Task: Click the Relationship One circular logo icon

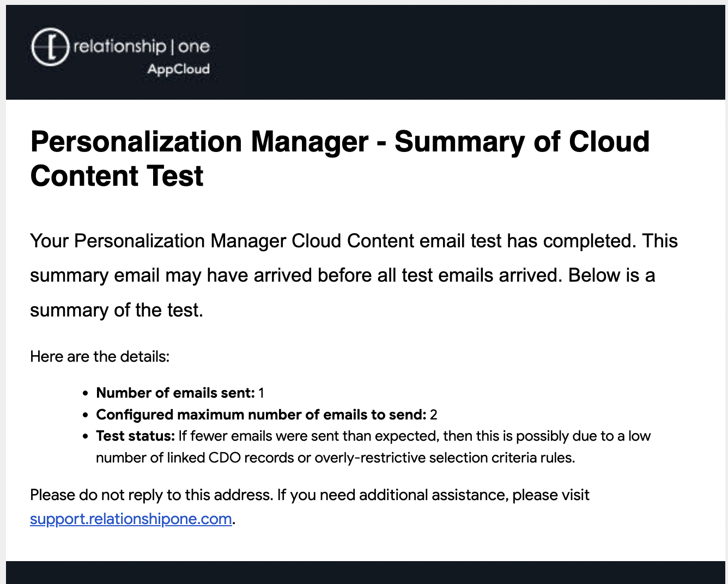Action: [x=50, y=47]
